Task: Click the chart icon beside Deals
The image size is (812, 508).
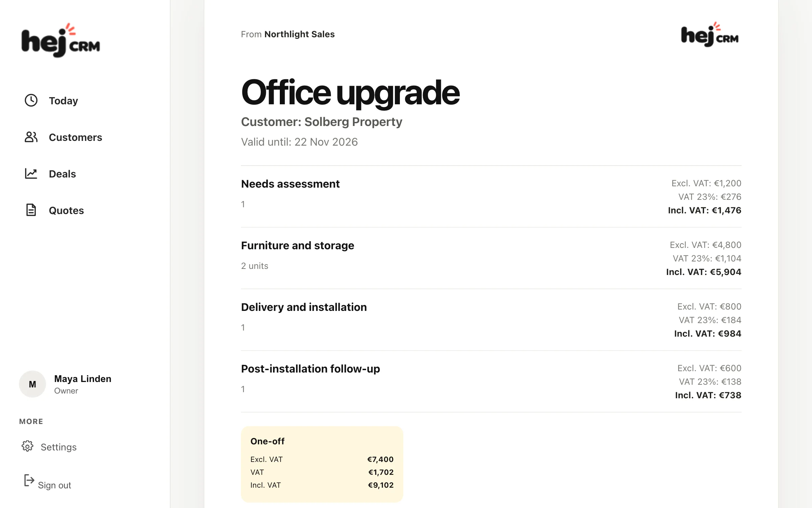Action: [31, 173]
